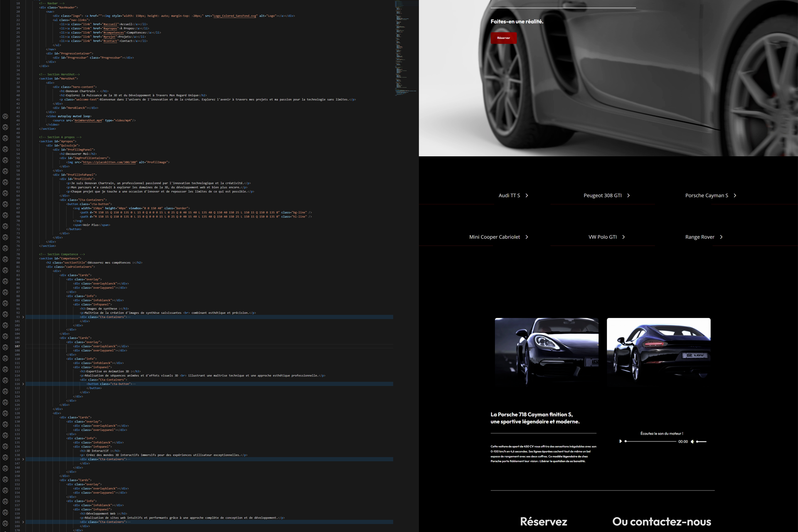Click the red Réserver button
The width and height of the screenshot is (798, 532).
(504, 38)
